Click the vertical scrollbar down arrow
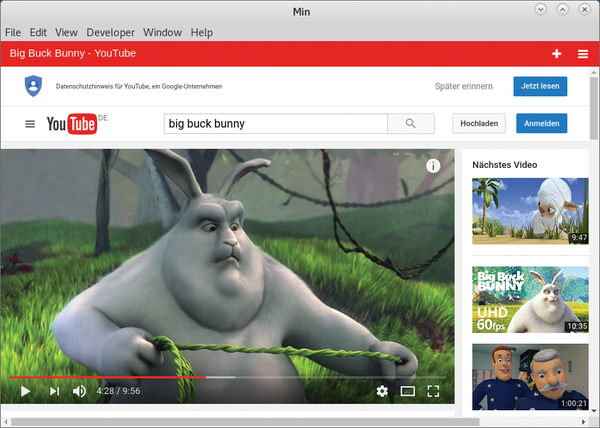 tap(594, 411)
